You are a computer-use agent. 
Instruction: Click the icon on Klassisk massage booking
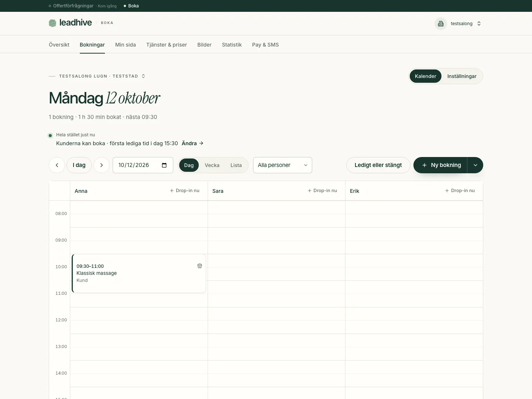click(x=200, y=266)
